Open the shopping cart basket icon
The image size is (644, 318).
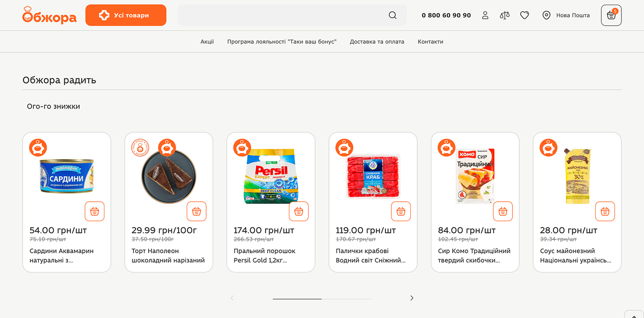[x=611, y=16]
